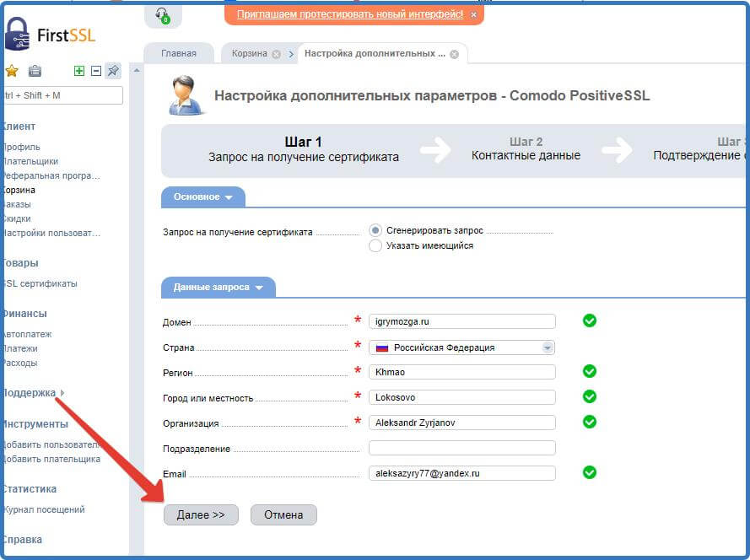Screen dimensions: 750x560
Task: Open Скидки in sidebar
Action: click(x=16, y=218)
